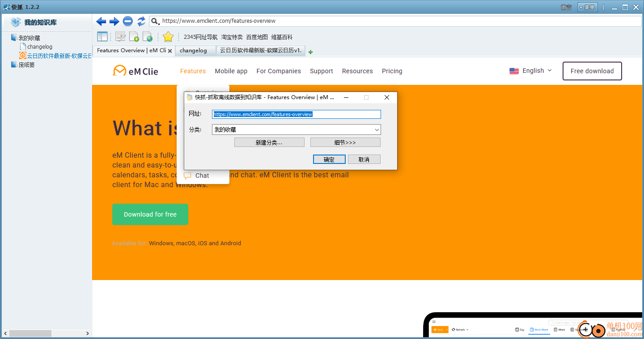Viewport: 644px width, 339px height.
Task: Open the For Companies nav item
Action: point(279,71)
